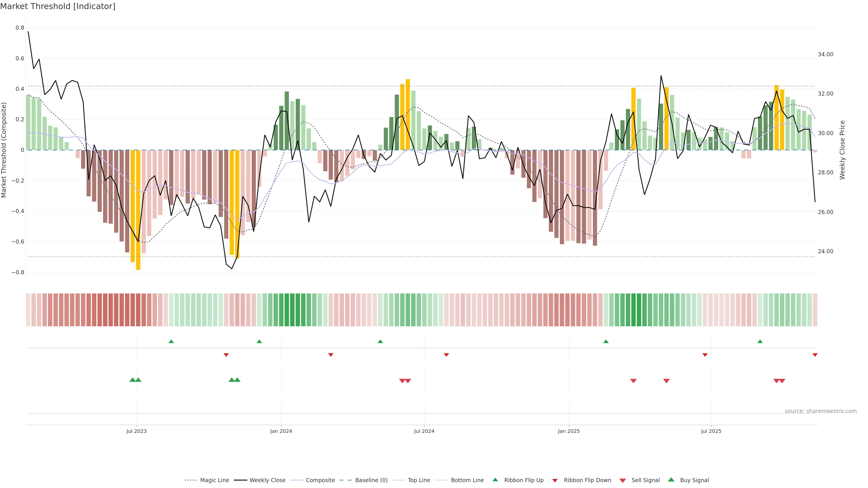Hide the Top Line series in legend
The height and width of the screenshot is (488, 868).
(419, 480)
